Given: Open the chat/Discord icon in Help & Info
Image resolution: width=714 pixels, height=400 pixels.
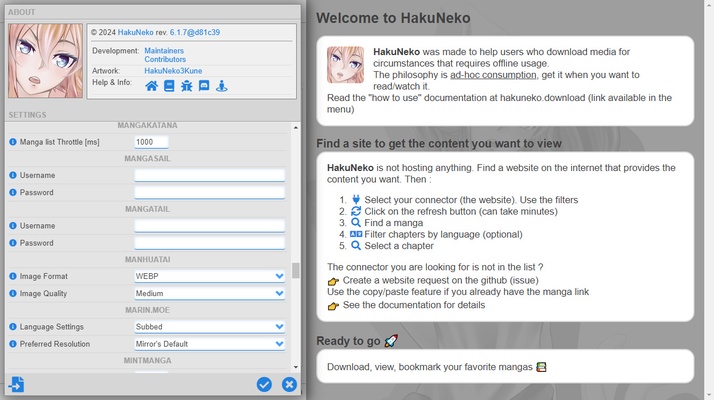Looking at the screenshot, I should click(x=204, y=86).
